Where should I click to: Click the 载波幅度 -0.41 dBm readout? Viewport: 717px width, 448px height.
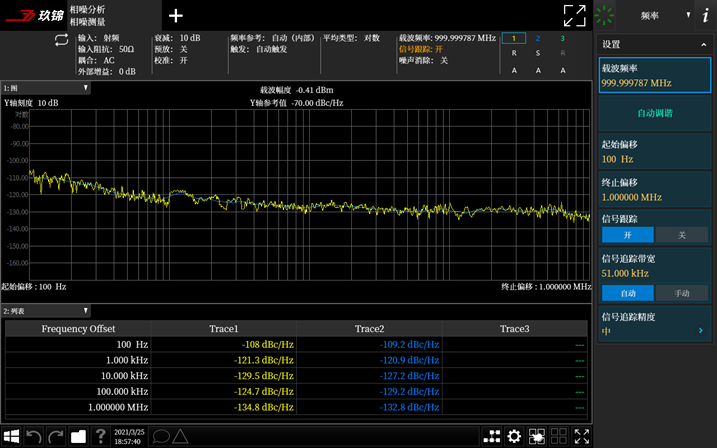click(x=297, y=90)
